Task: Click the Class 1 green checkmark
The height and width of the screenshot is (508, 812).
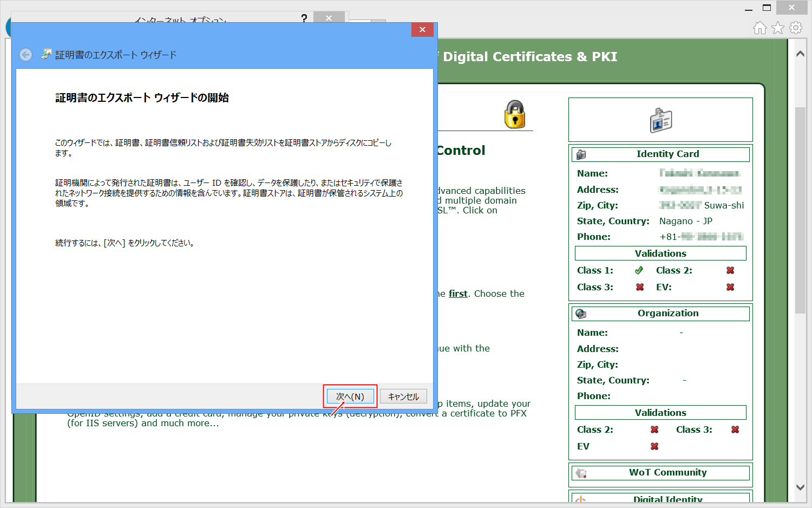Action: [x=639, y=270]
